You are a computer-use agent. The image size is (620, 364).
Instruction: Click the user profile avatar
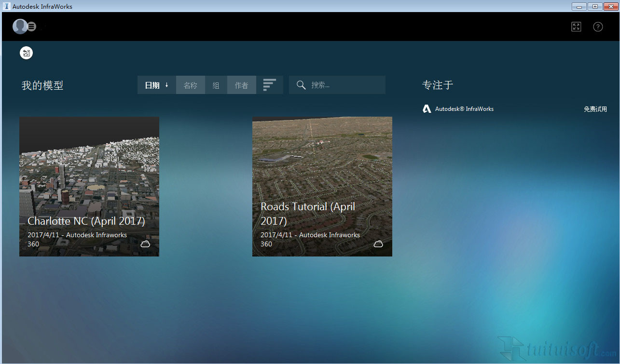pos(20,27)
